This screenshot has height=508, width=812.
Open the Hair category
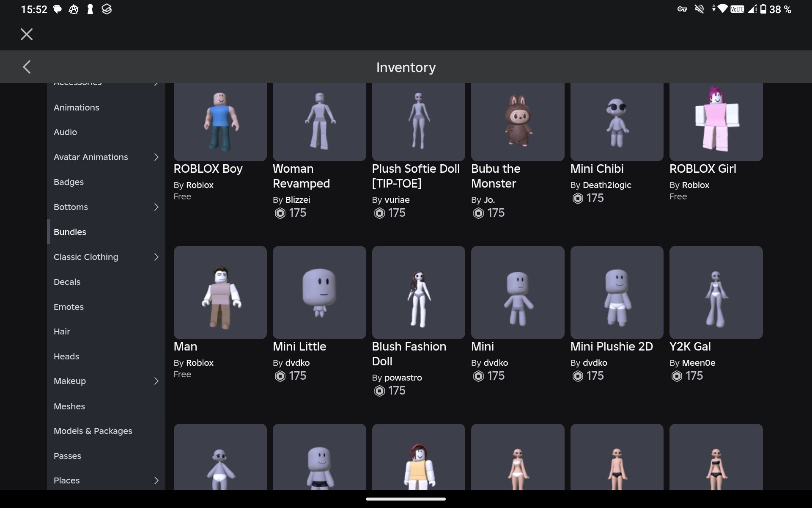point(106,331)
